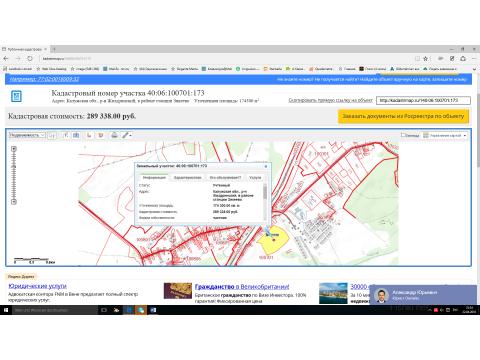Screen dimensions: 480x360
Task: Open the browser web note icon
Action: (452, 58)
